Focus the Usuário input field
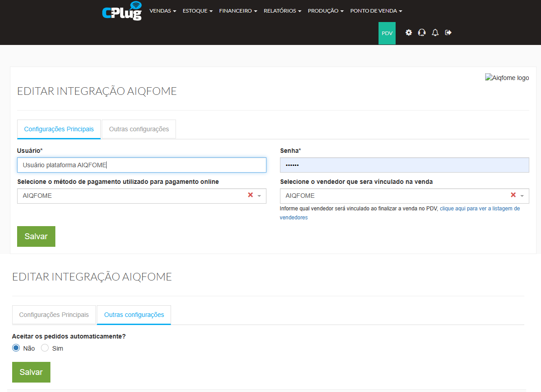 142,165
